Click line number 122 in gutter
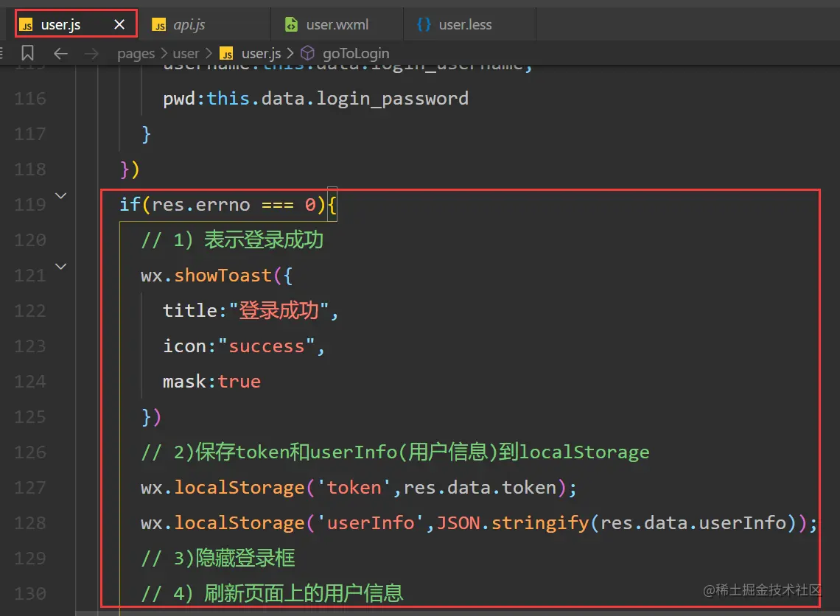Screen dimensions: 840x616 pos(30,311)
